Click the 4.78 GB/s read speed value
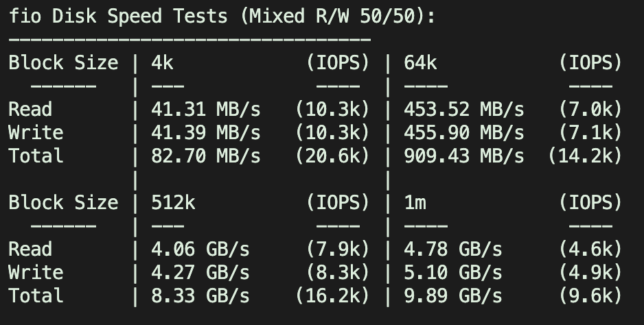Screen dimensions: 644x325 pos(452,250)
